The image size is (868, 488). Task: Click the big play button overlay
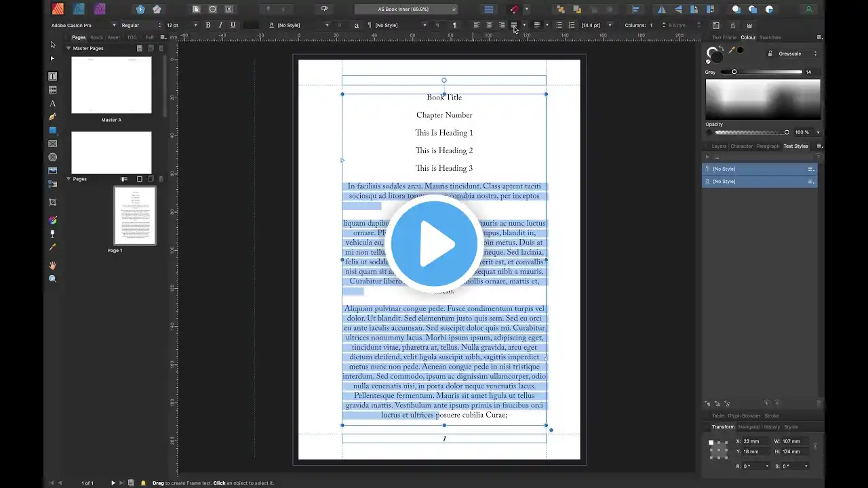point(434,244)
